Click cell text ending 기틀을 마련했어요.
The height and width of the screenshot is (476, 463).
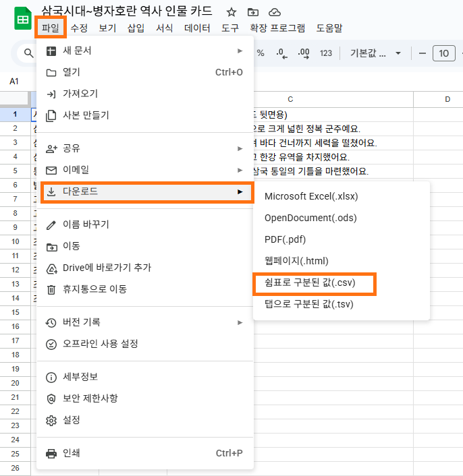pos(311,171)
